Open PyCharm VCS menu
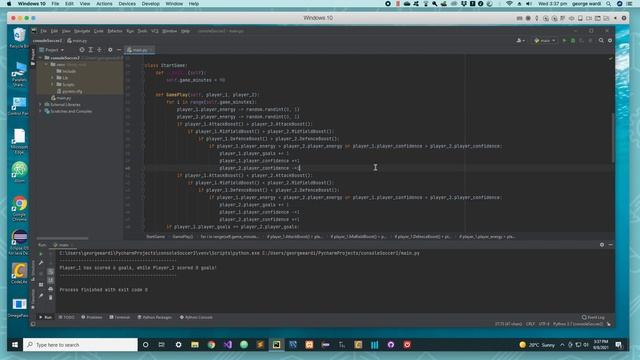 coord(155,31)
